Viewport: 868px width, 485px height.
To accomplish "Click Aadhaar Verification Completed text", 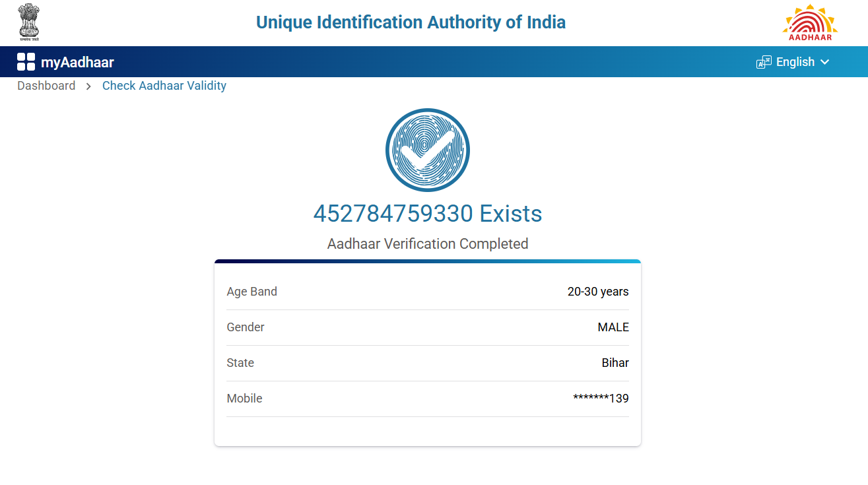I will pos(428,244).
